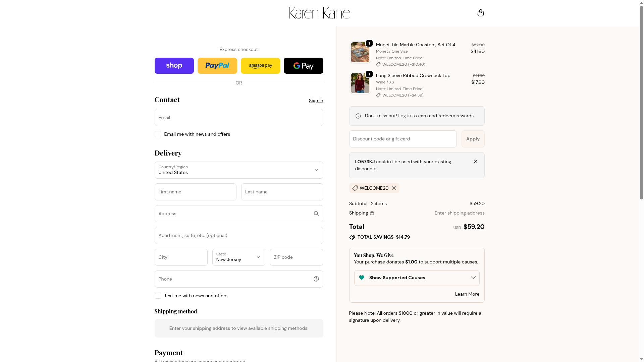Open the Learn More link
This screenshot has height=362, width=644.
pos(467,294)
